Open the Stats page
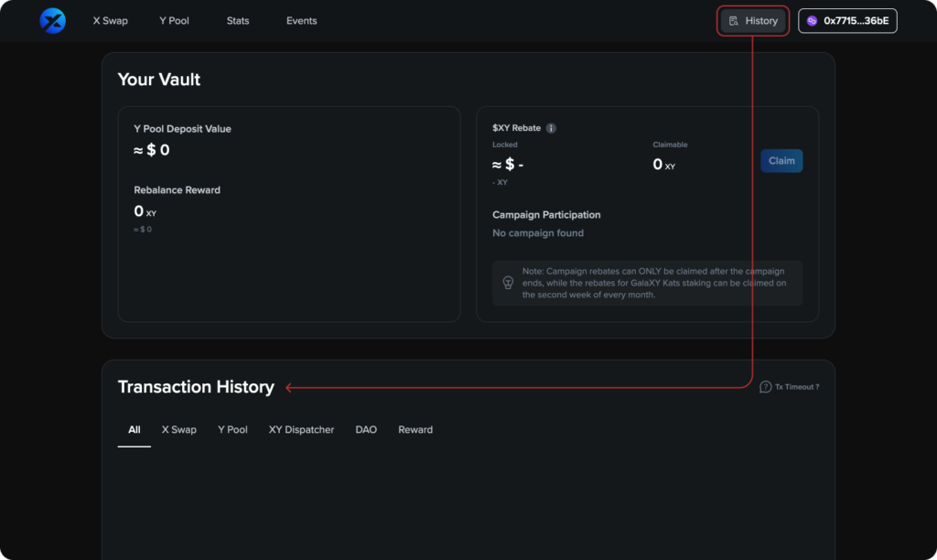This screenshot has height=560, width=937. tap(238, 21)
